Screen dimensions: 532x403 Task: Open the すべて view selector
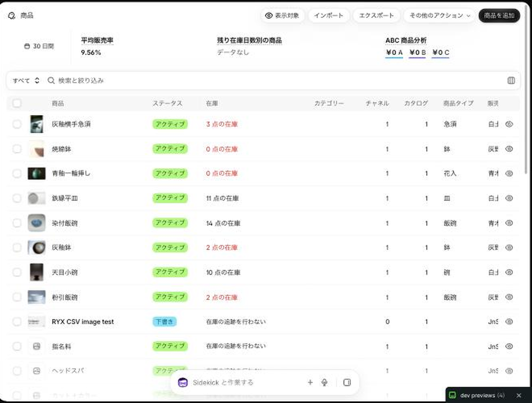(26, 81)
